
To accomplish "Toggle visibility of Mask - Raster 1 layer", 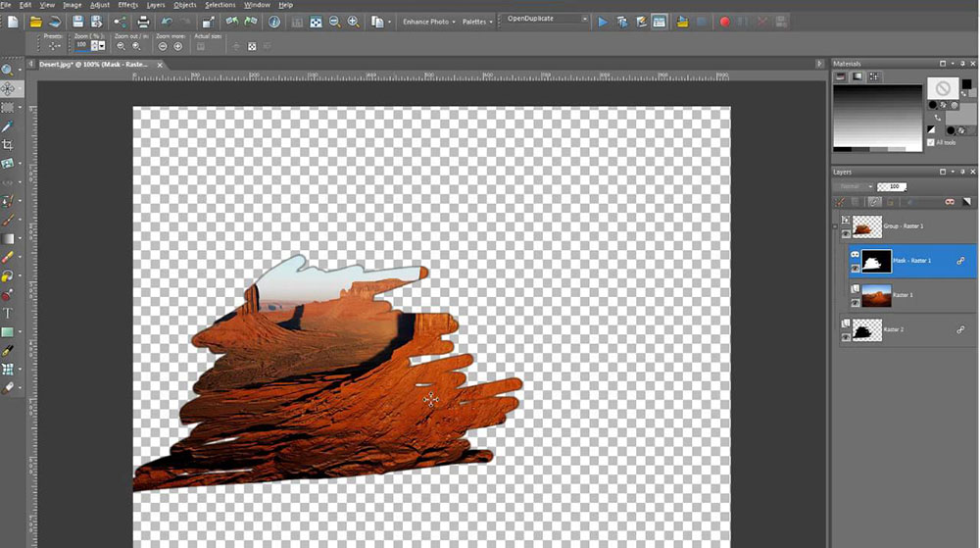I will pos(855,268).
